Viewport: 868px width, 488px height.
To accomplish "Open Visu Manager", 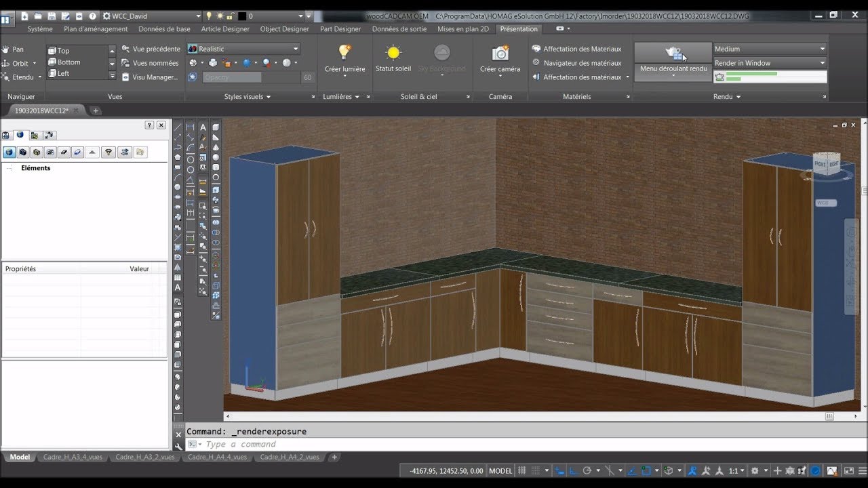I will [150, 77].
